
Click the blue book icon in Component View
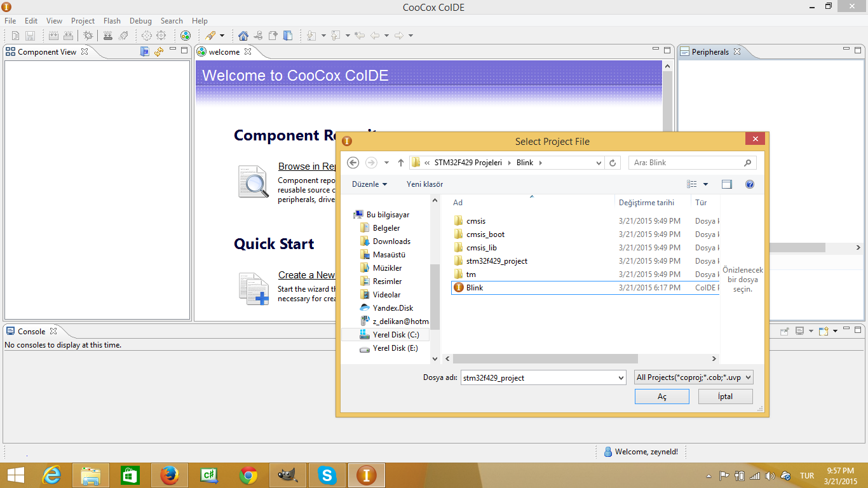point(145,51)
